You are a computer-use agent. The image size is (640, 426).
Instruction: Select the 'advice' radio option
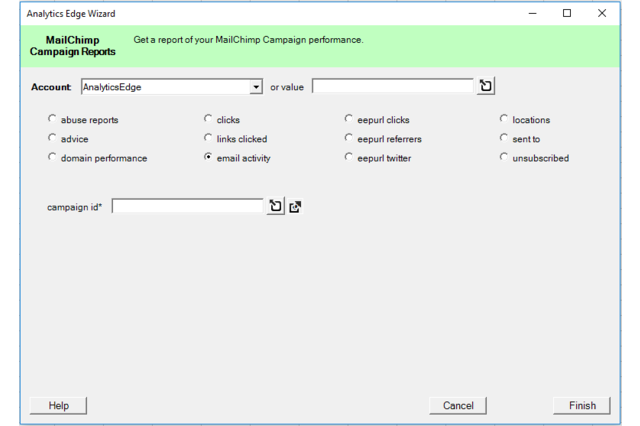pos(52,138)
